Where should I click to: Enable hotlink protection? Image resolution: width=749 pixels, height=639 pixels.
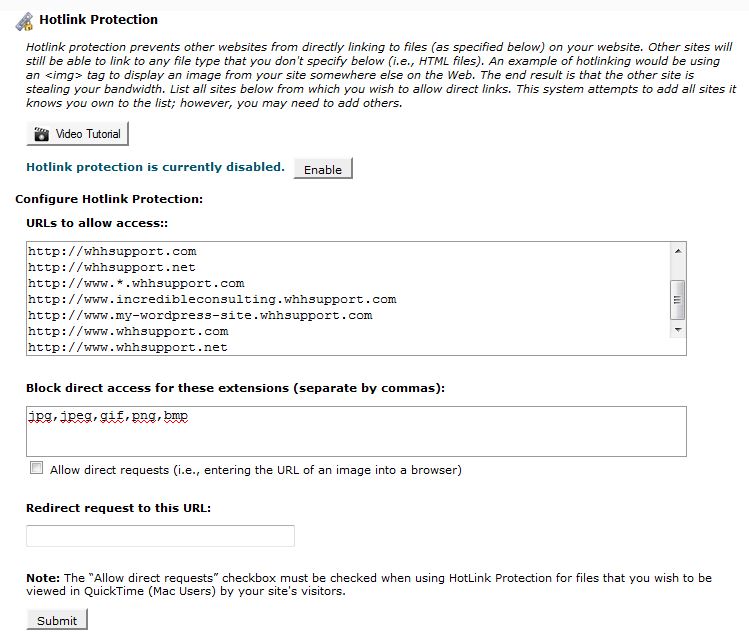point(322,169)
